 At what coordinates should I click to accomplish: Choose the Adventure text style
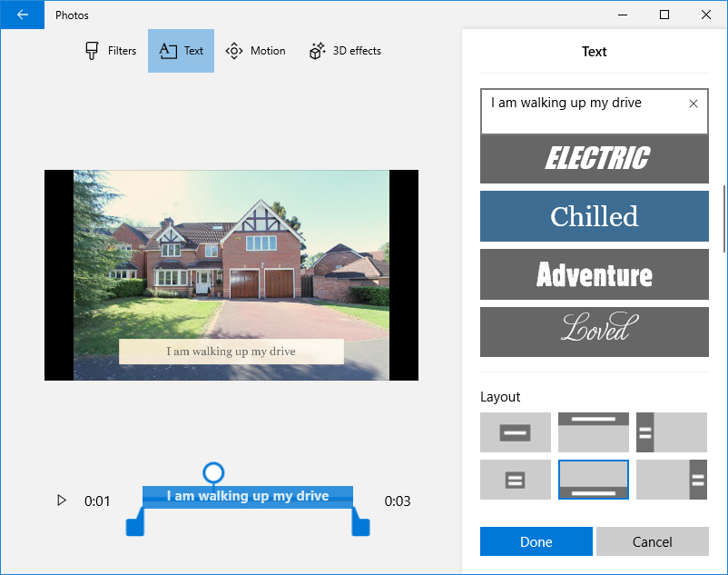(595, 274)
